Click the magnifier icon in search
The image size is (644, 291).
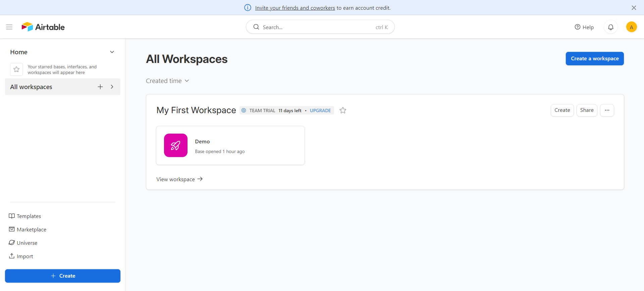click(x=256, y=27)
